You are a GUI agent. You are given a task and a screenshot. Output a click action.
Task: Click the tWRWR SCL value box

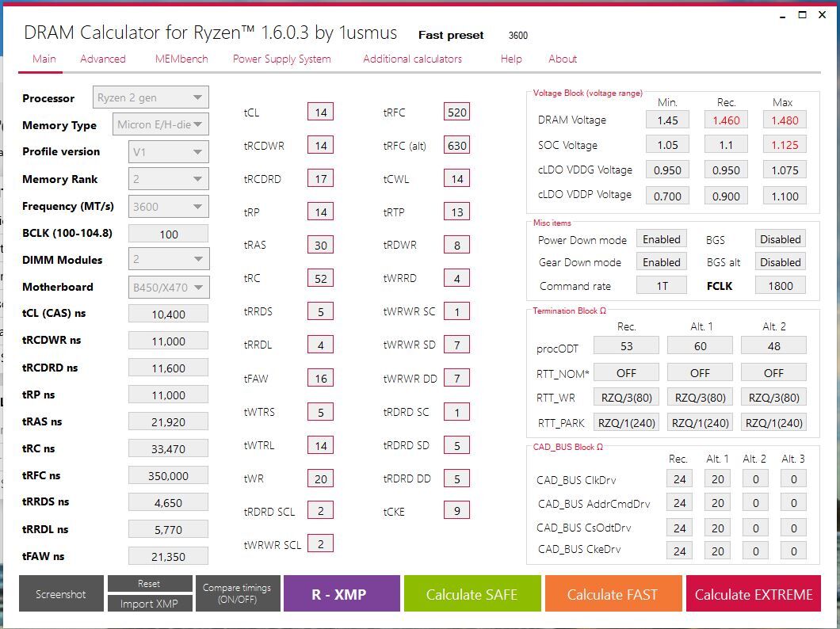pos(320,544)
